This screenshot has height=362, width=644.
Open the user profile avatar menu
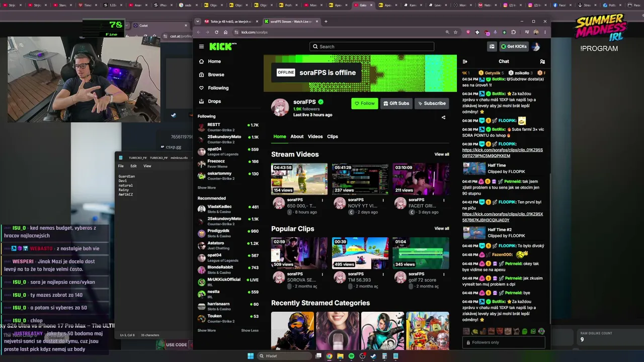click(x=536, y=47)
